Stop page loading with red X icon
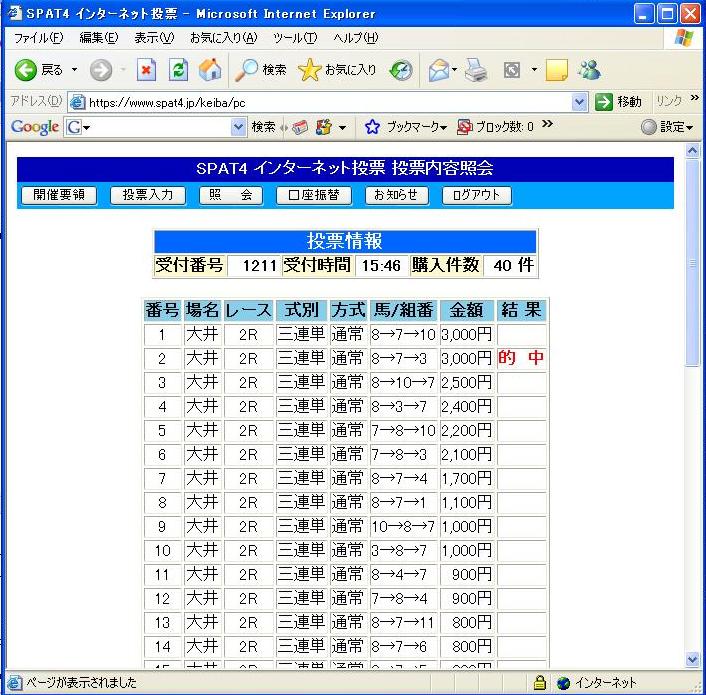 point(146,70)
